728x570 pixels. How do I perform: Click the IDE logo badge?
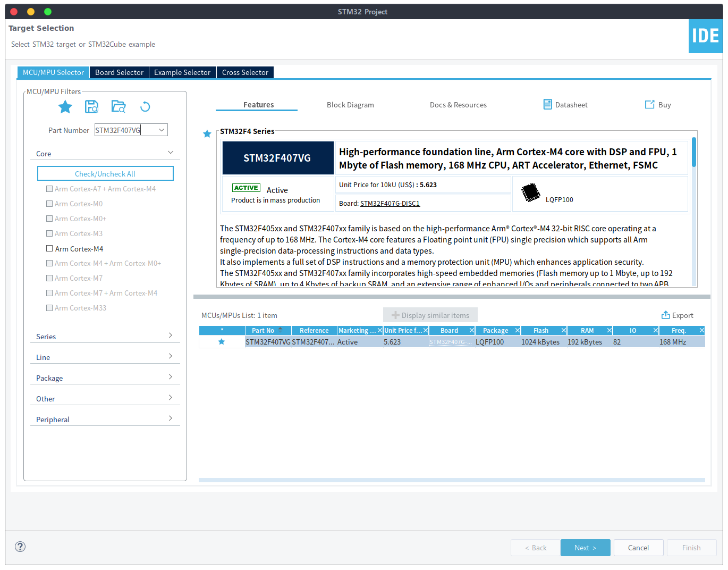pos(706,36)
